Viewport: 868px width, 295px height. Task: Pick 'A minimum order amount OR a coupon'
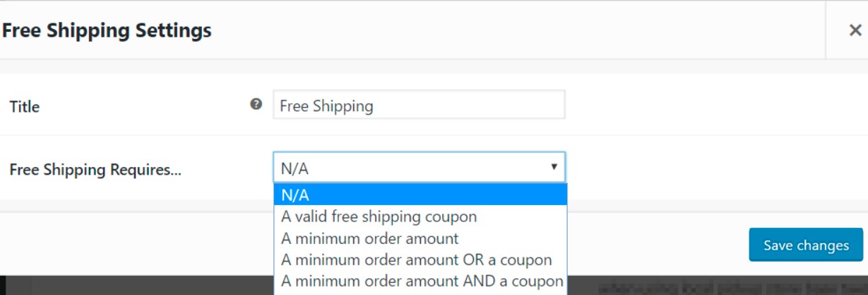point(416,260)
